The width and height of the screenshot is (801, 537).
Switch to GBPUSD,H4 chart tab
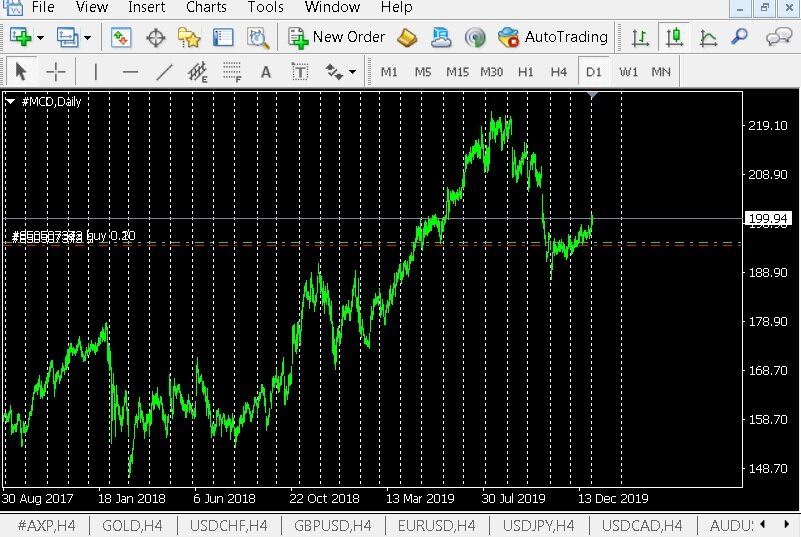333,525
